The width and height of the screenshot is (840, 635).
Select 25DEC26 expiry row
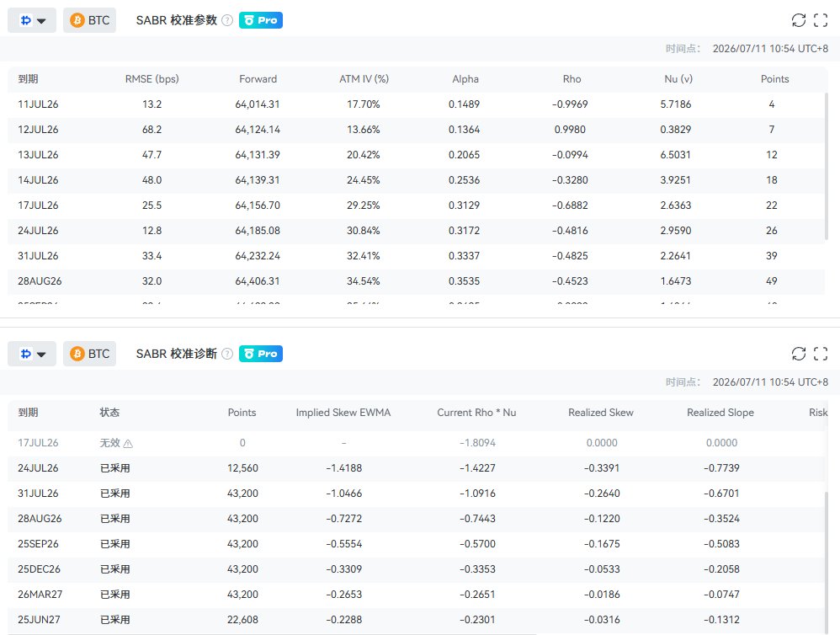416,569
